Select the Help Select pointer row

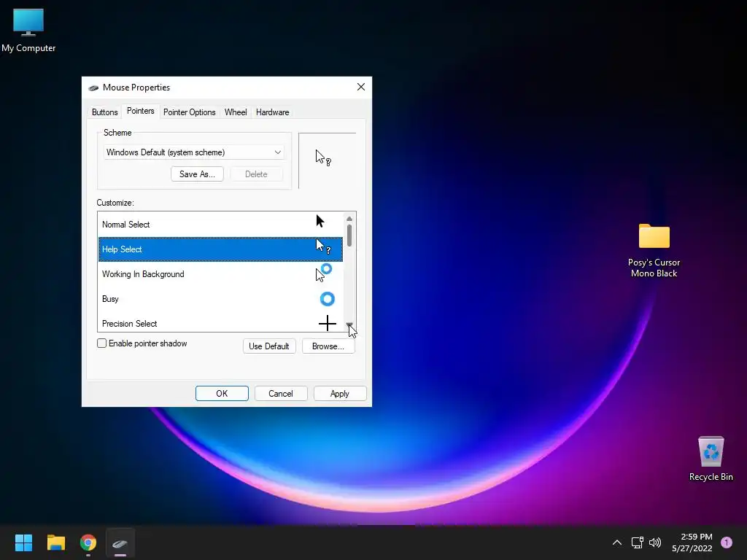click(220, 249)
